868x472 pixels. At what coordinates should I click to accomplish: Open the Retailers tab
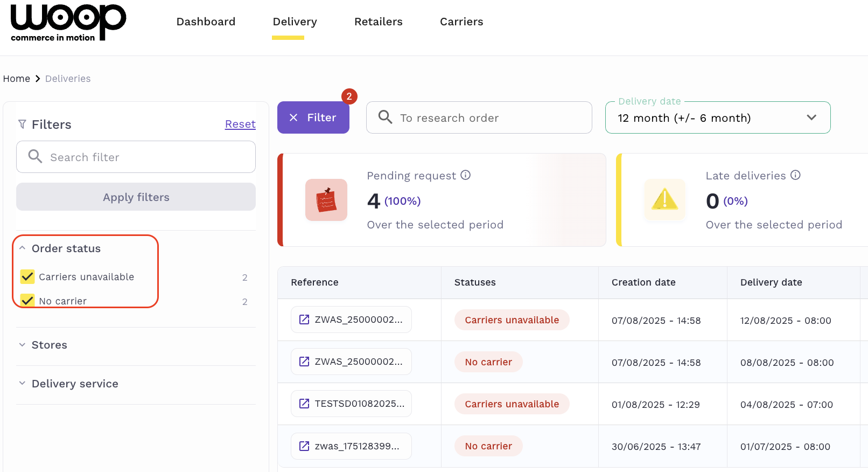click(x=378, y=22)
